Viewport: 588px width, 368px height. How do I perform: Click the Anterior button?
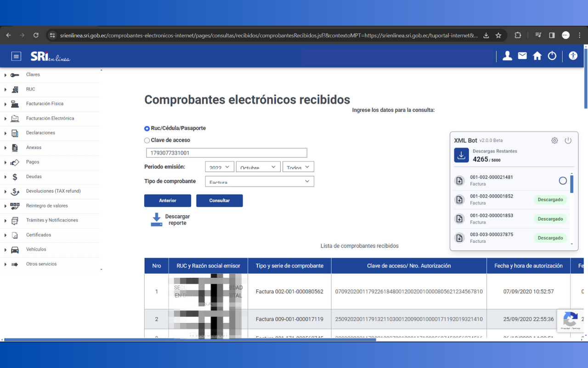pos(168,201)
